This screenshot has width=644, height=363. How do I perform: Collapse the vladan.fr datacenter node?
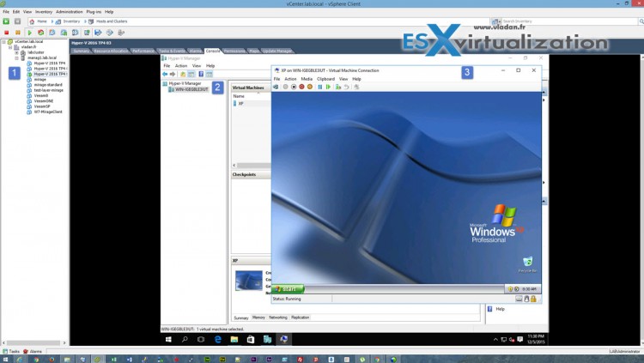10,47
